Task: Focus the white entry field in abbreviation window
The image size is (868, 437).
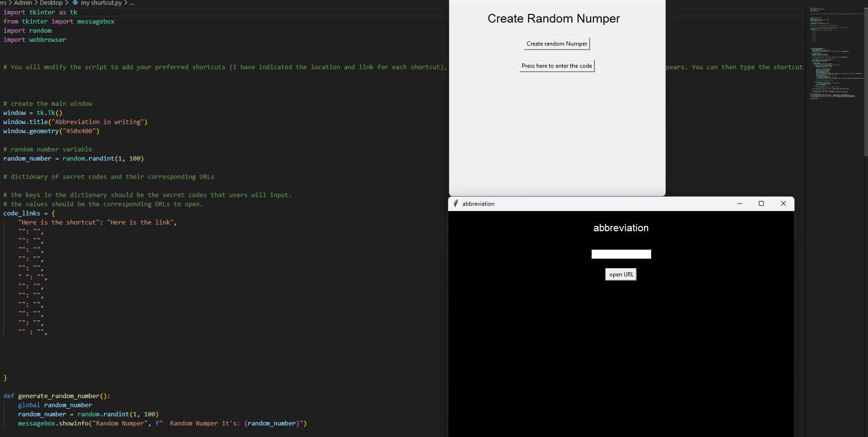Action: tap(621, 254)
